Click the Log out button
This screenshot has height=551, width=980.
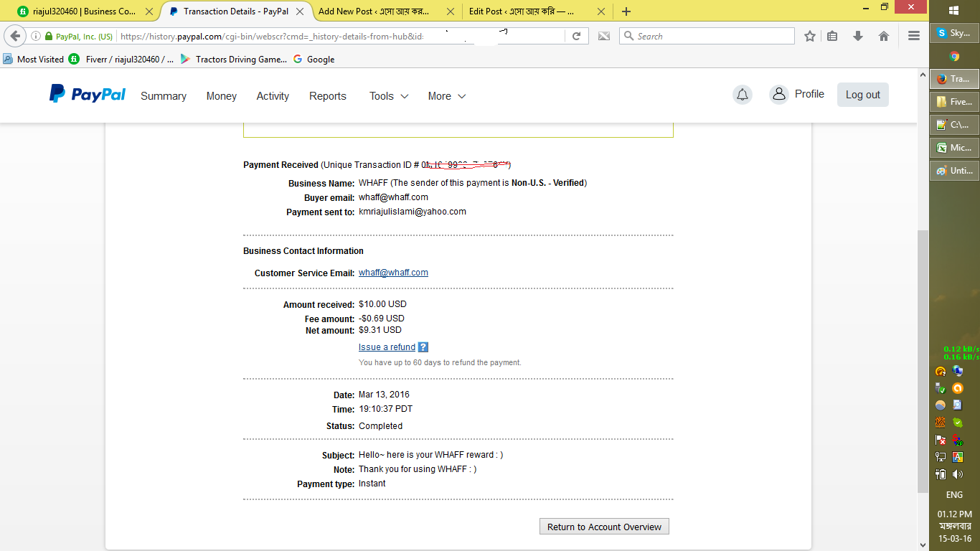tap(862, 95)
